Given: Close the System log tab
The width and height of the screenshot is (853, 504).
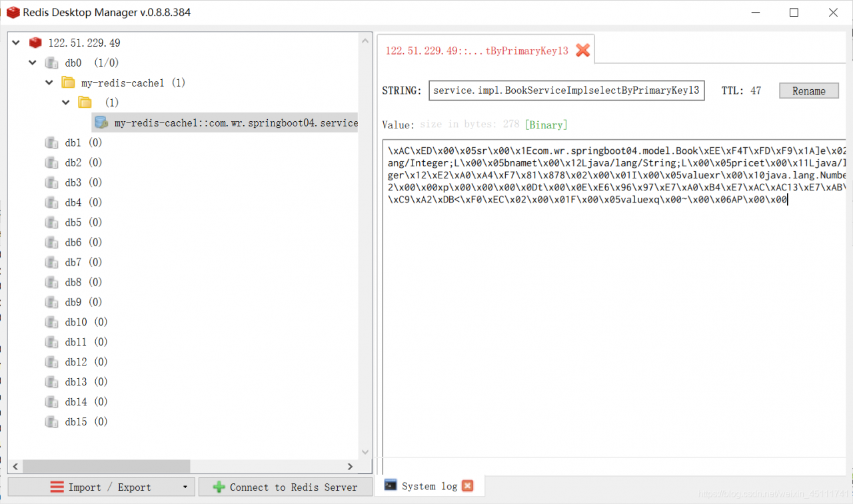Looking at the screenshot, I should [x=468, y=486].
